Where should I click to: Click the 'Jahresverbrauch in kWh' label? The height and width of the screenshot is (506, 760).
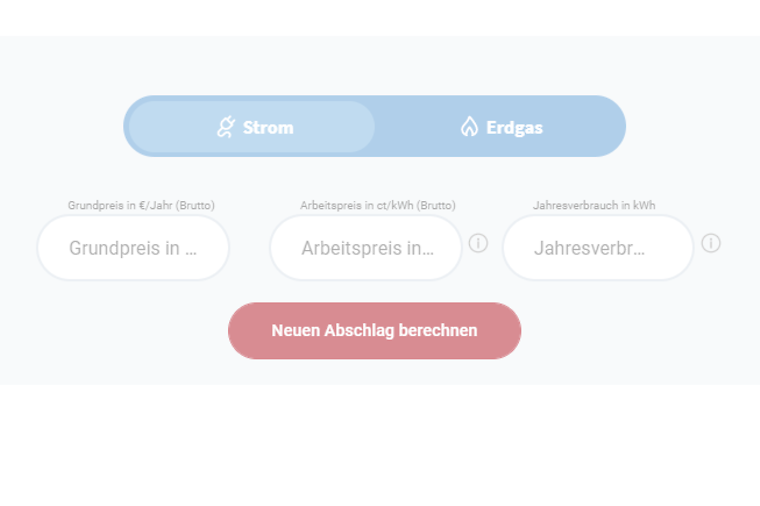coord(594,206)
